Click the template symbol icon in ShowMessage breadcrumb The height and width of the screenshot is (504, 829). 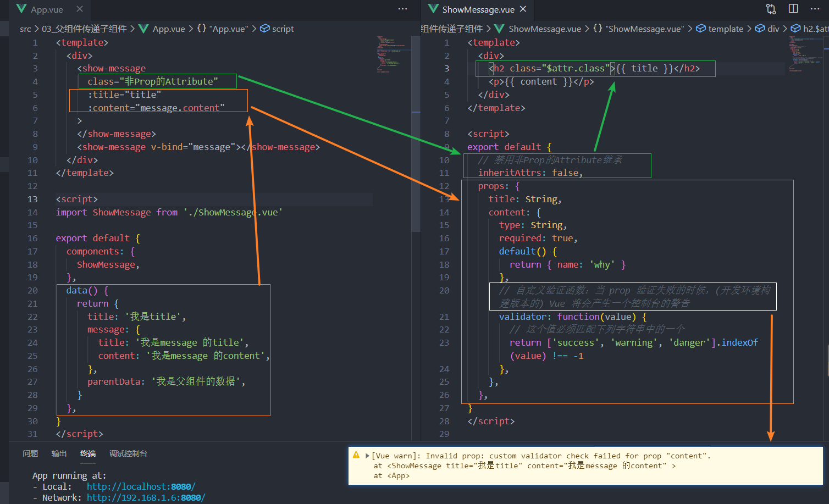click(x=700, y=29)
